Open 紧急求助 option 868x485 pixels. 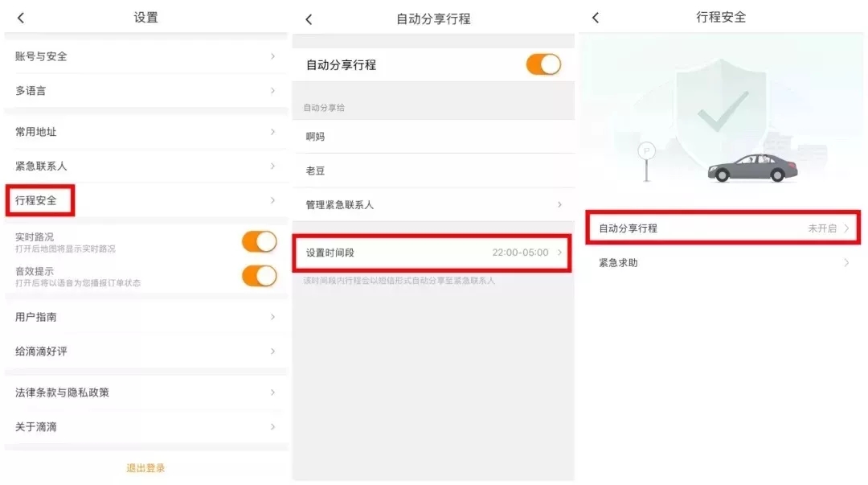point(723,263)
